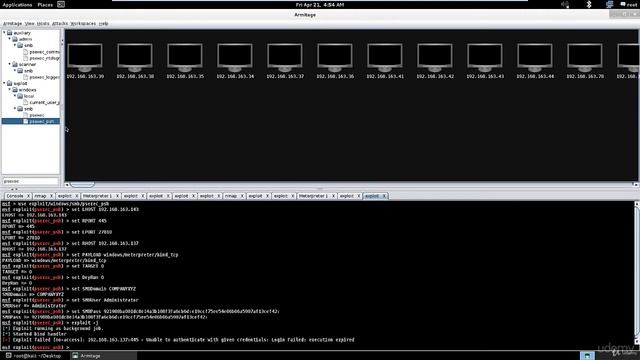The width and height of the screenshot is (640, 360).
Task: Open the Places menu in top panel
Action: 45,4
